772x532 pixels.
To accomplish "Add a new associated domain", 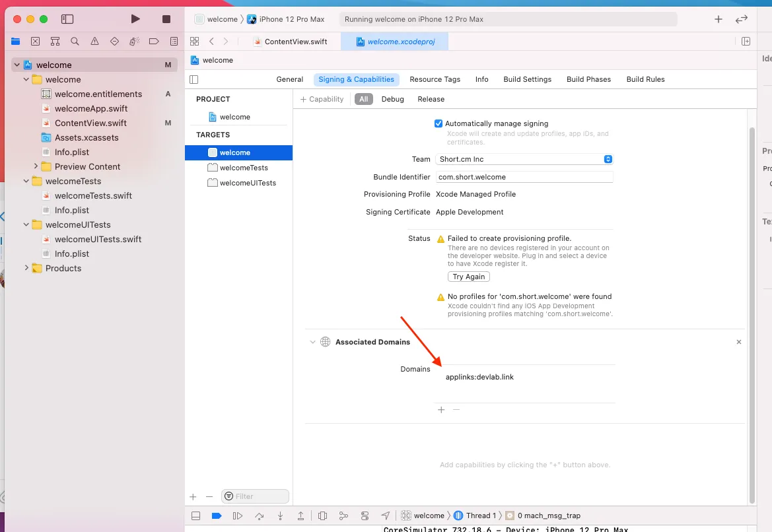I will tap(441, 410).
